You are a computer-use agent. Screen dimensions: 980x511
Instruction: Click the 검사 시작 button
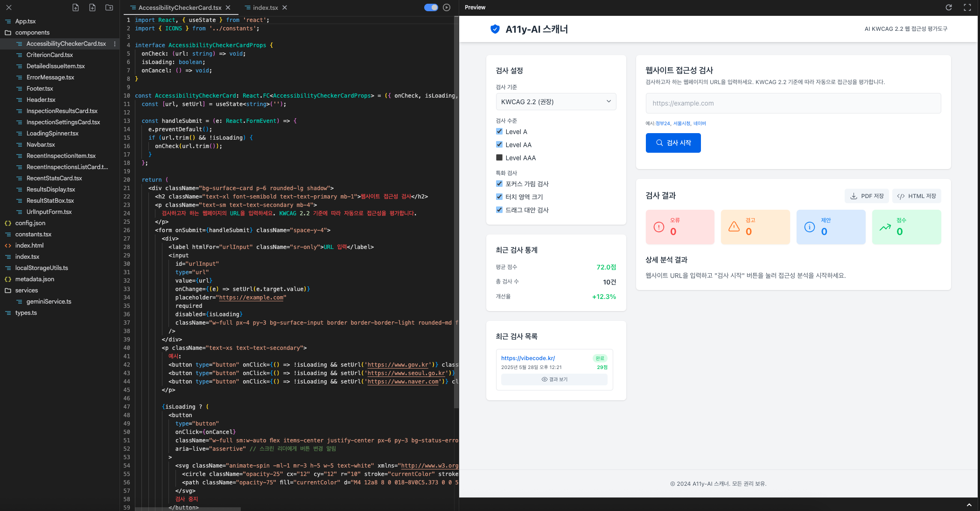(x=673, y=143)
